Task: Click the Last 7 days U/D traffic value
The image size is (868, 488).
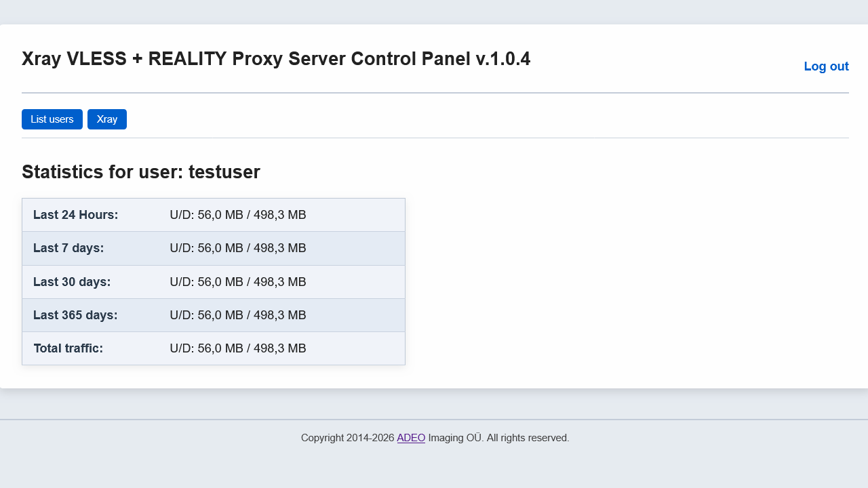Action: tap(238, 248)
